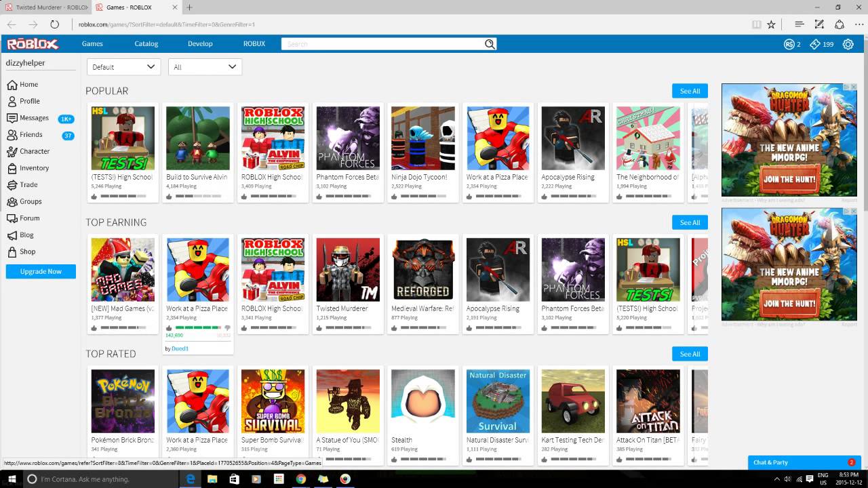868x488 pixels.
Task: Click See All for Top Rated
Action: click(x=690, y=354)
